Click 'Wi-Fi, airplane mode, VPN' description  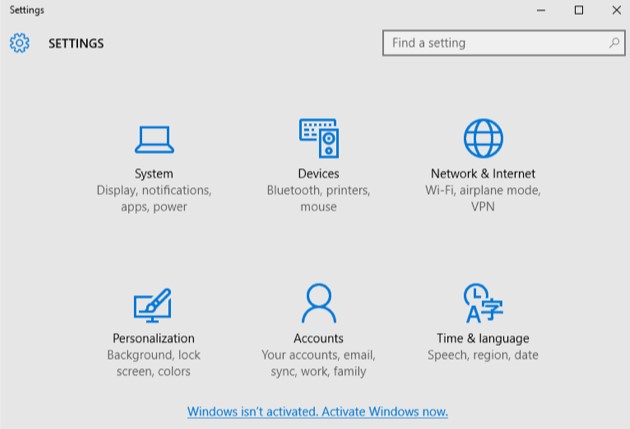pos(483,198)
